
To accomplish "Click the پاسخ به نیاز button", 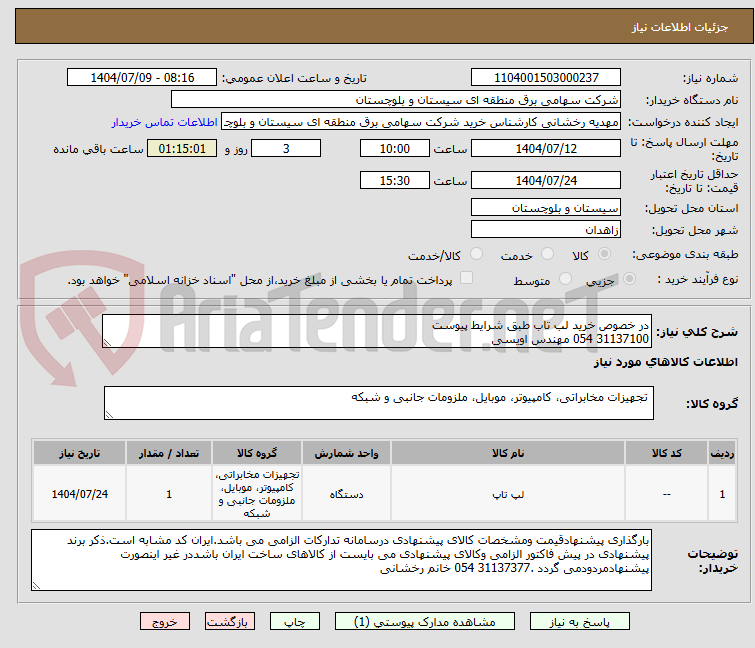I will click(x=580, y=621).
